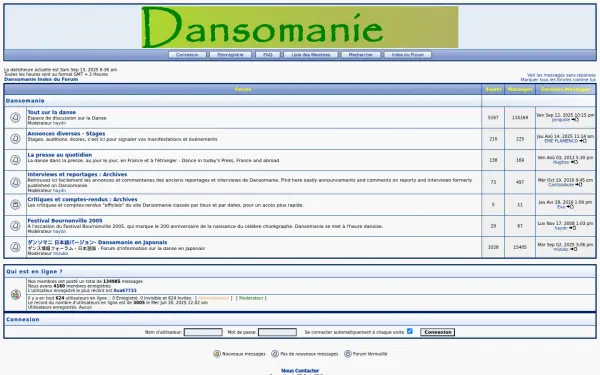Viewport: 600px width, 375px height.
Task: Click the Derniers Messages column header
Action: (566, 89)
